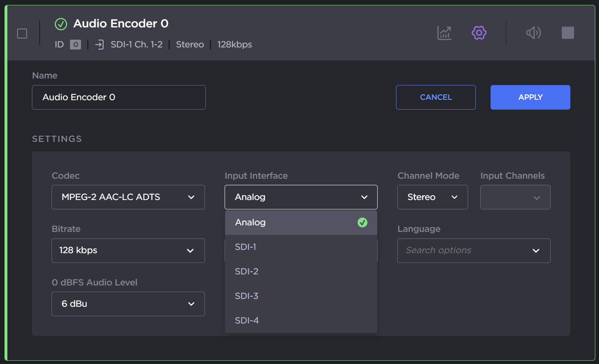
Task: Click the input arrow icon beside SDI-1
Action: 99,45
